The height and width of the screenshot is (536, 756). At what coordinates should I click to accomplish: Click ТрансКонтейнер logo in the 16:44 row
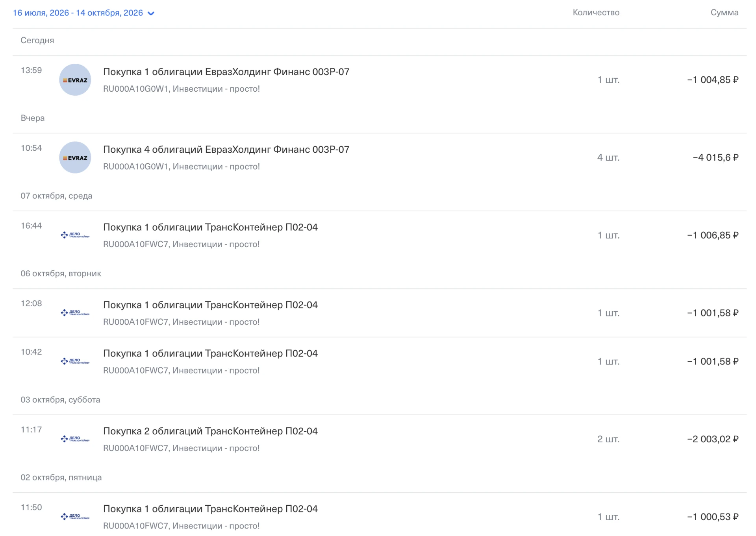point(75,235)
